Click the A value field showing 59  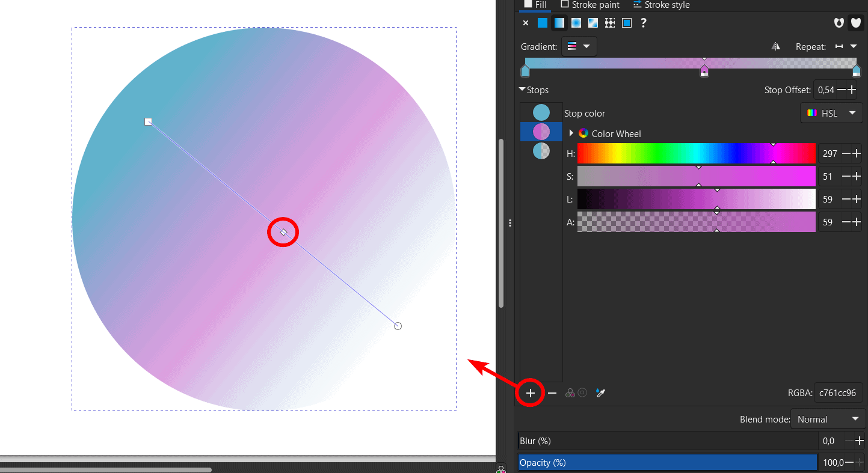pos(830,222)
